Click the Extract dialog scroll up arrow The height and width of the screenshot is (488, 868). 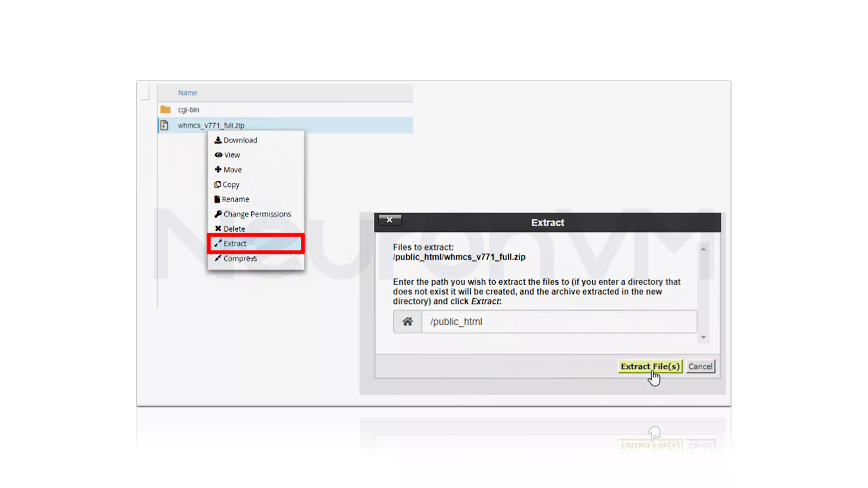tap(703, 249)
